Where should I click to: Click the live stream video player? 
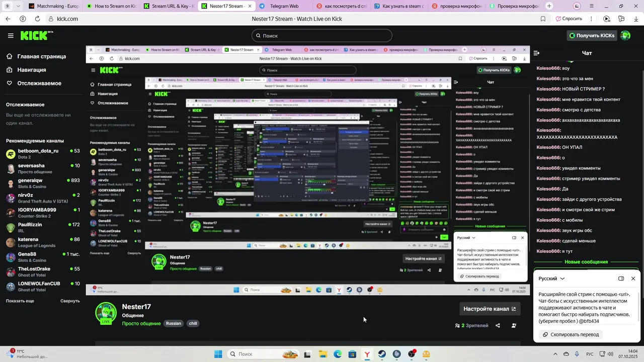(x=308, y=170)
